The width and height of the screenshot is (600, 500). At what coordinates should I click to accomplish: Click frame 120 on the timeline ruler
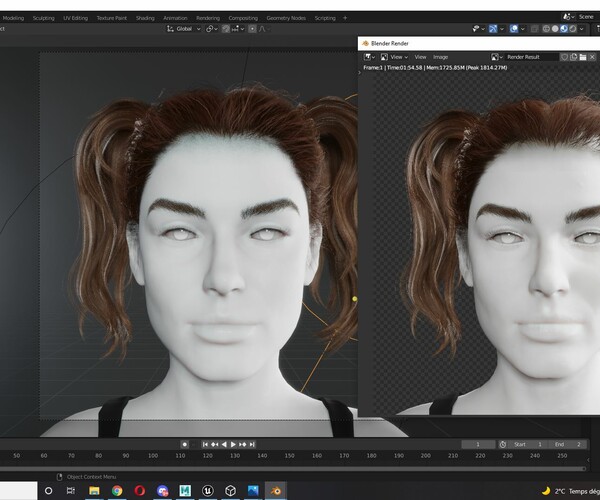[207, 456]
